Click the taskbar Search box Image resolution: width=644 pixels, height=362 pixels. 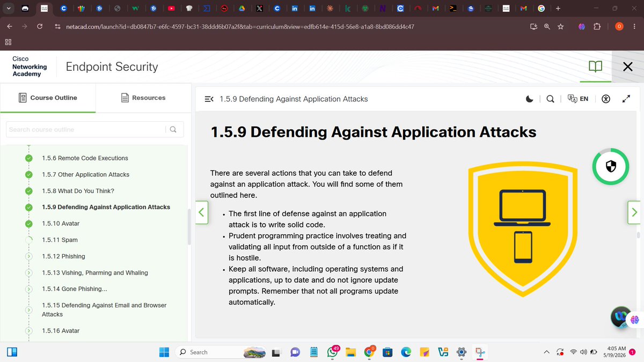(219, 352)
